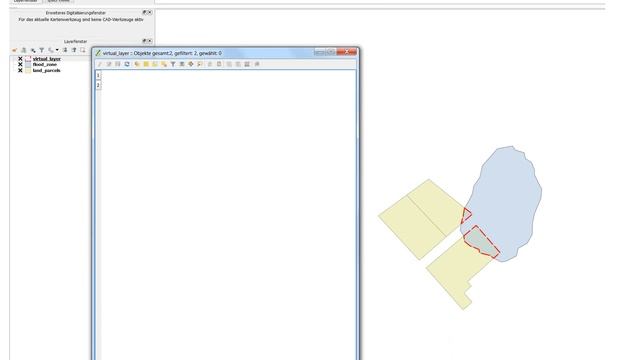Undock the Erweitertes Digitalisierungsfenster panel
640x360 pixels.
144,13
